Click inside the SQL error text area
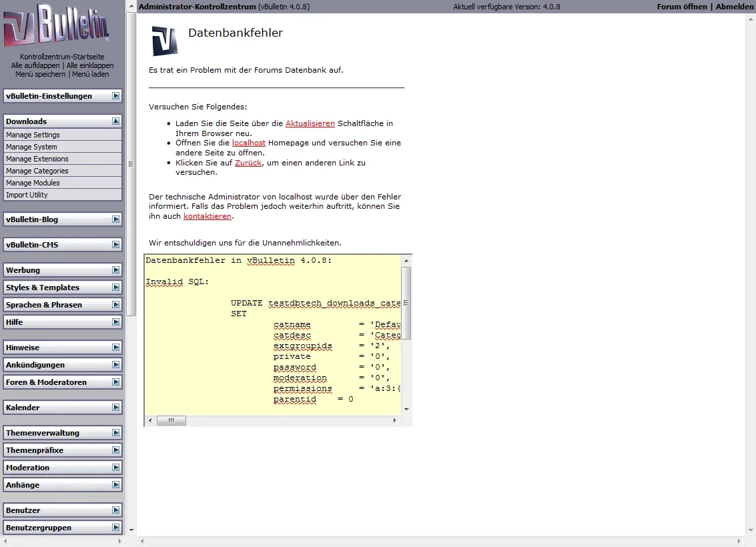This screenshot has width=756, height=547. pyautogui.click(x=273, y=334)
